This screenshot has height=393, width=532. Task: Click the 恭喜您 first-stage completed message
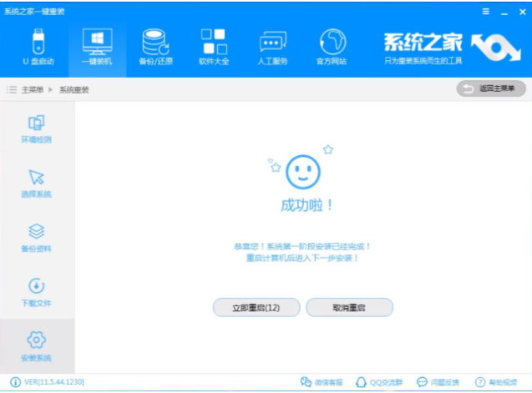click(x=302, y=246)
